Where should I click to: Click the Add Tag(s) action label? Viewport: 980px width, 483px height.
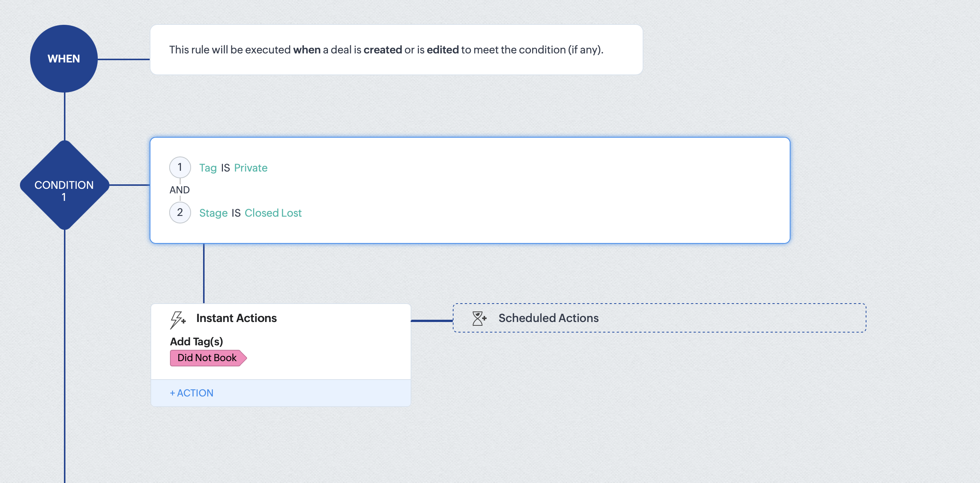(x=196, y=342)
